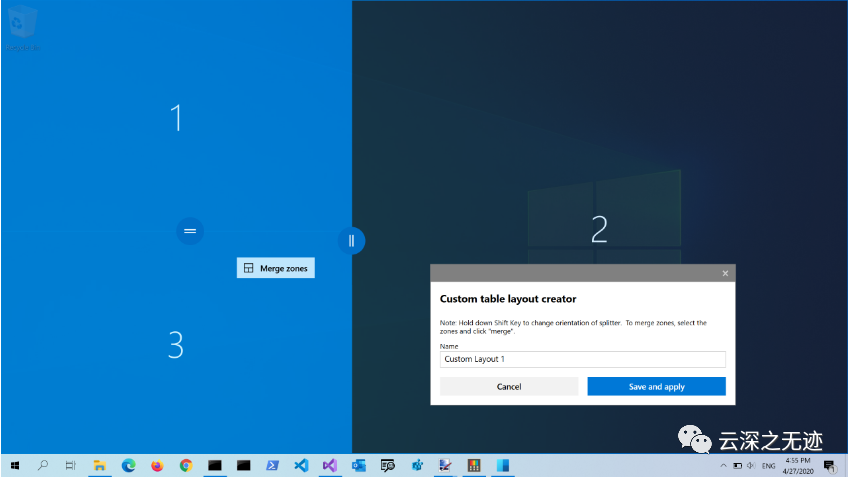Image resolution: width=851 pixels, height=479 pixels.
Task: Click the layout Name input field
Action: [x=582, y=359]
